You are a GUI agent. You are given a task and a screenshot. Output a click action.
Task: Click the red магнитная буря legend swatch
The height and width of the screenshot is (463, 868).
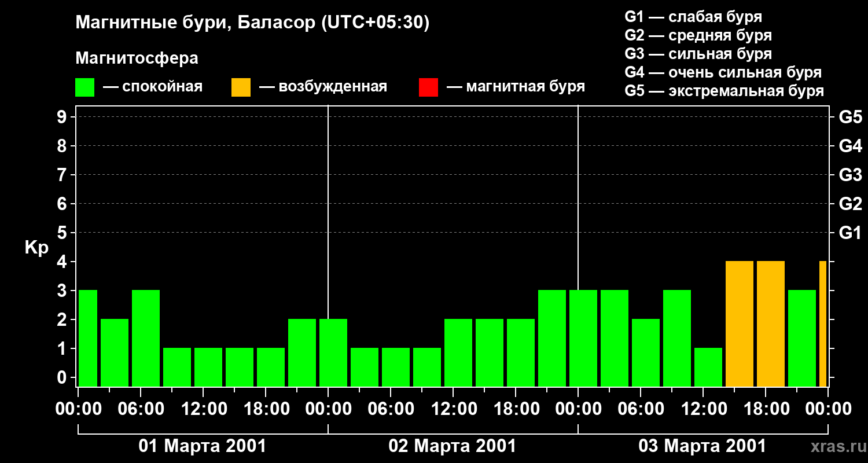(428, 87)
